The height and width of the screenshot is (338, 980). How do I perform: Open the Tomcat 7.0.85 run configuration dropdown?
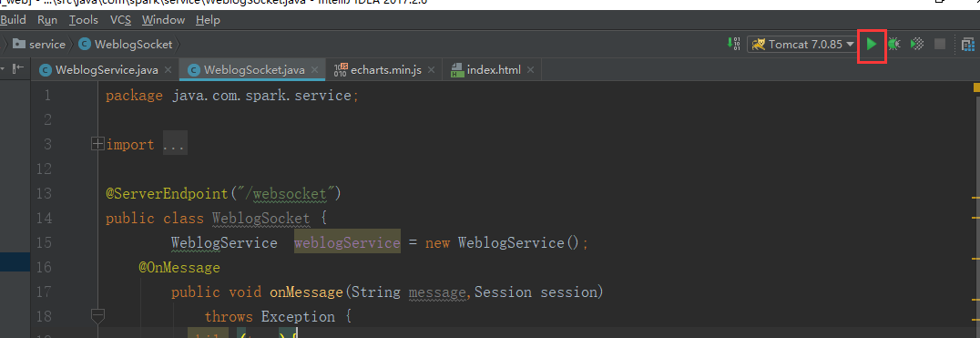pos(802,45)
